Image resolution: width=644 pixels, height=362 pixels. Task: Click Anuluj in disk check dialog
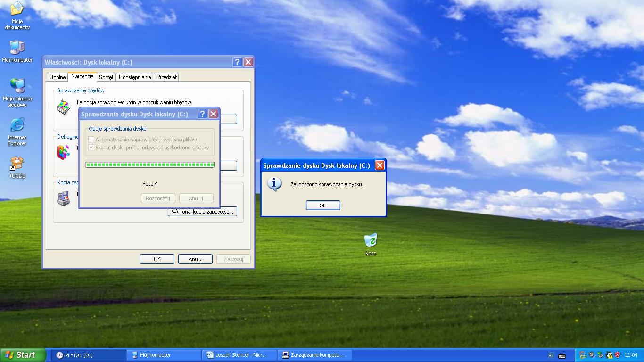click(x=196, y=198)
